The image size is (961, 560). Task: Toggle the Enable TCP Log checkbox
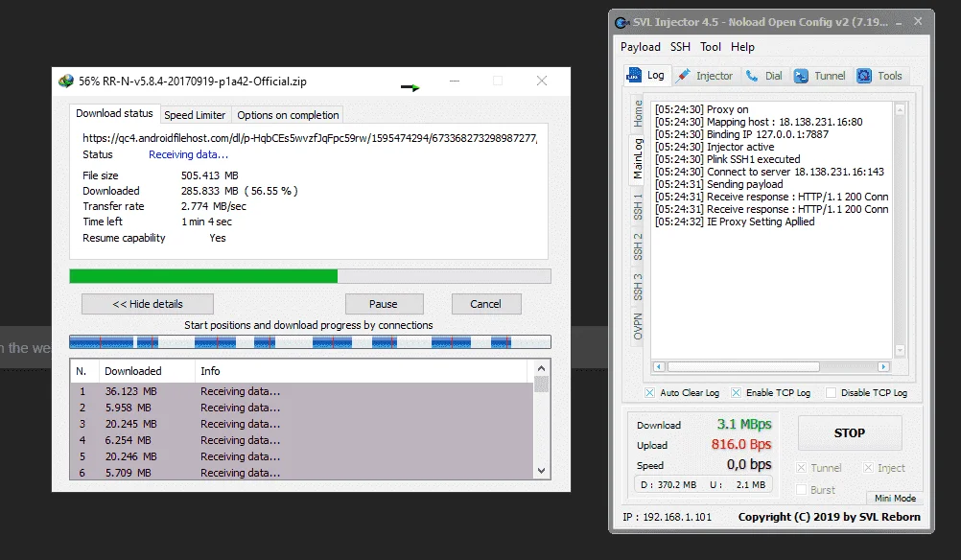(x=736, y=393)
